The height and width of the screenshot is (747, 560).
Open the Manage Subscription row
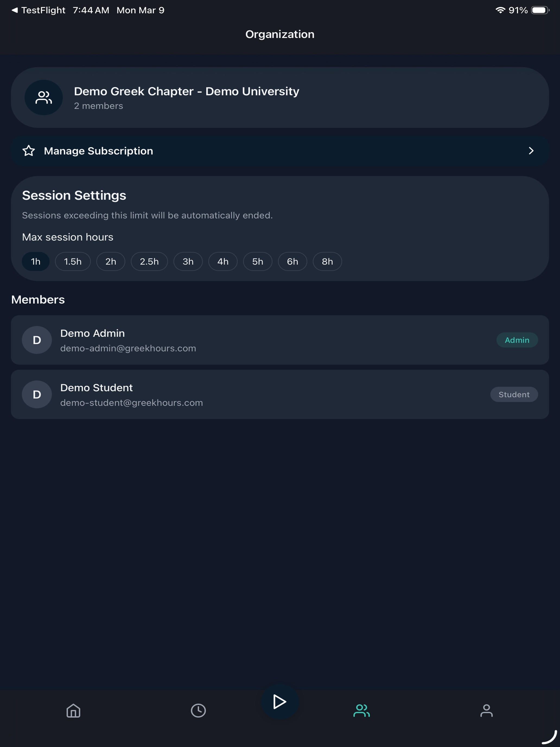[280, 151]
